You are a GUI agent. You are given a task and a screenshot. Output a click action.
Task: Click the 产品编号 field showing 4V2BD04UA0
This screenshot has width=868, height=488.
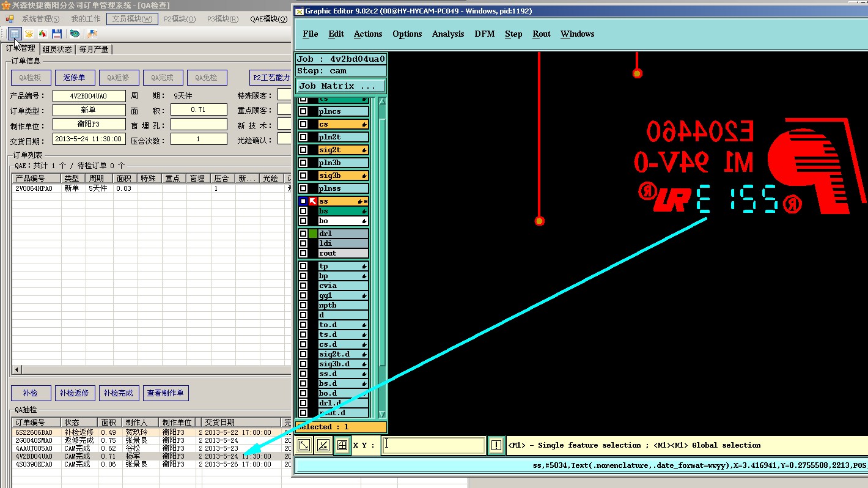[89, 96]
